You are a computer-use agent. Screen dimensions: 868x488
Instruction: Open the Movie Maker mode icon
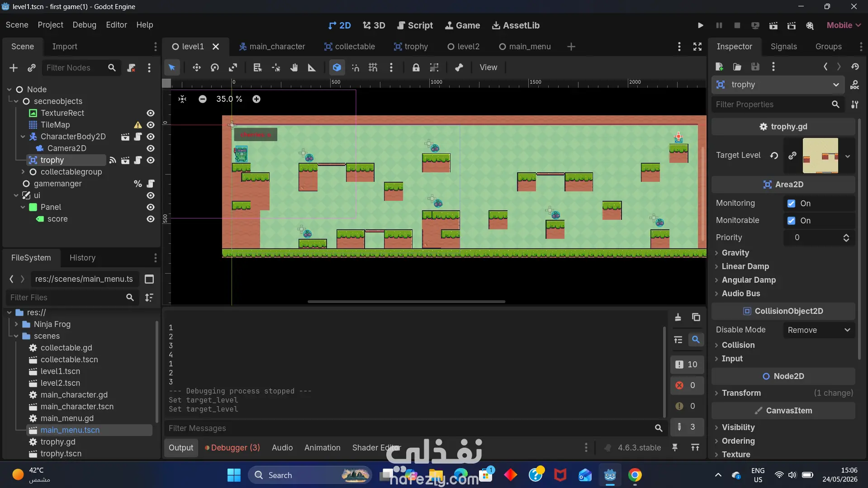pos(810,25)
